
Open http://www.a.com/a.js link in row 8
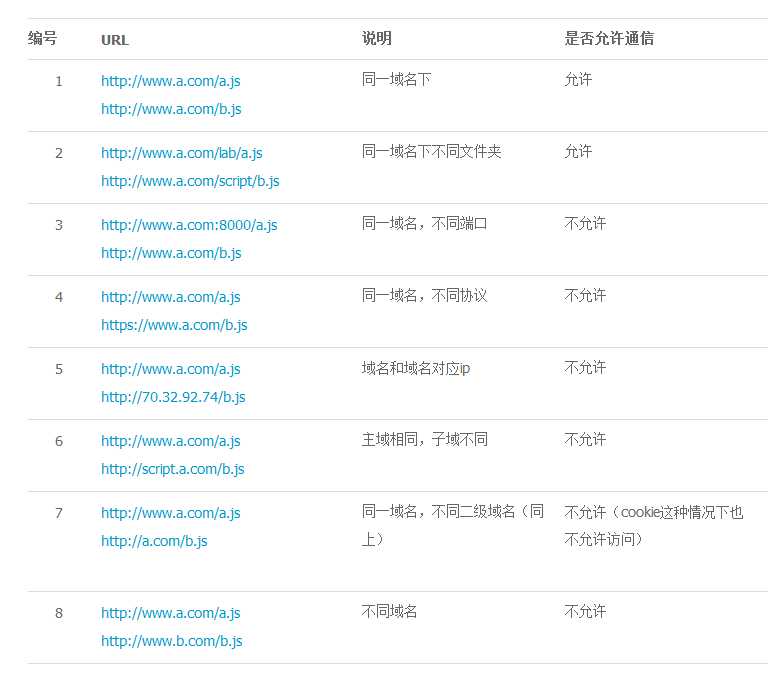pyautogui.click(x=171, y=614)
